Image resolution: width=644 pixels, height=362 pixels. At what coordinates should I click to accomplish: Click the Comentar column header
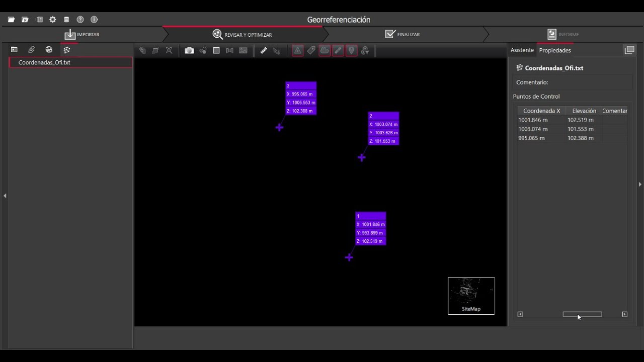pos(615,111)
